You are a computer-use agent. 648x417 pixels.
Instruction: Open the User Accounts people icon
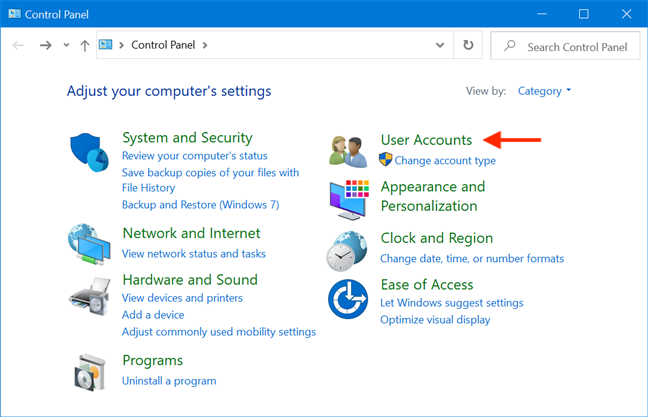pos(348,151)
